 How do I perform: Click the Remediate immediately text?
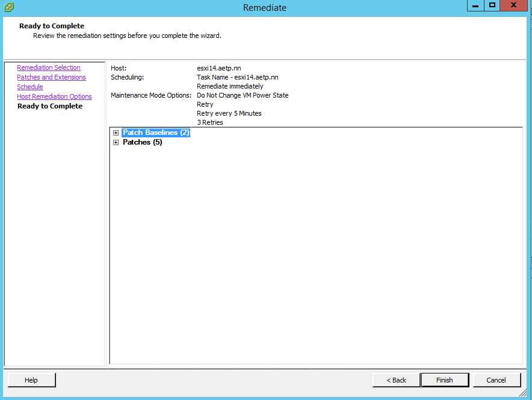click(230, 86)
